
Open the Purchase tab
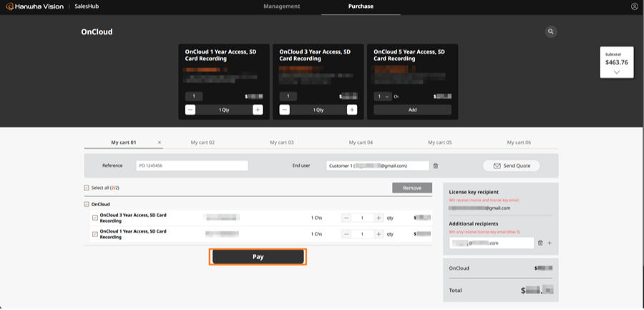361,6
